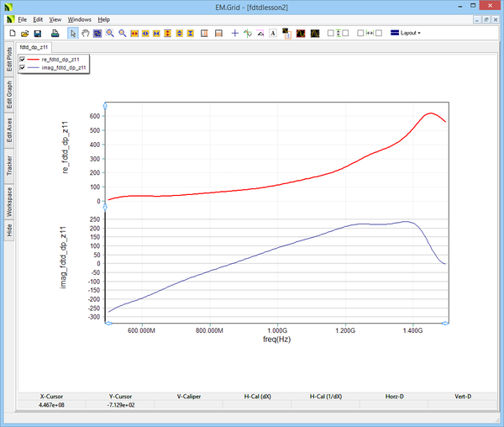Click the Tracker side tab
This screenshot has height=427, width=504.
[9, 166]
